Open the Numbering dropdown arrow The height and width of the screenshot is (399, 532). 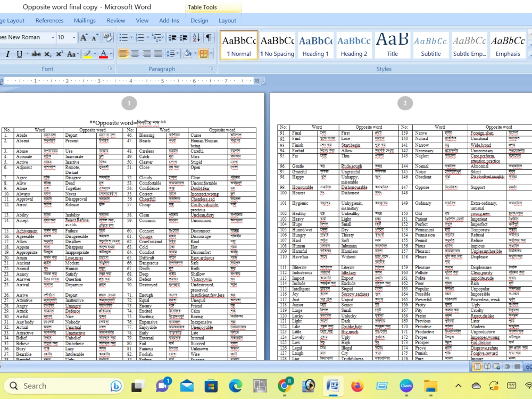(147, 38)
